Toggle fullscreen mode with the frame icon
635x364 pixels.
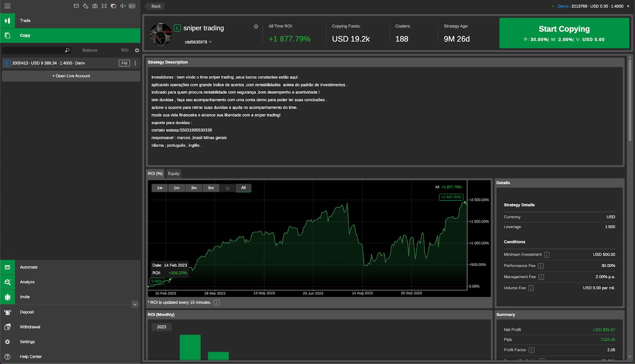pos(104,6)
